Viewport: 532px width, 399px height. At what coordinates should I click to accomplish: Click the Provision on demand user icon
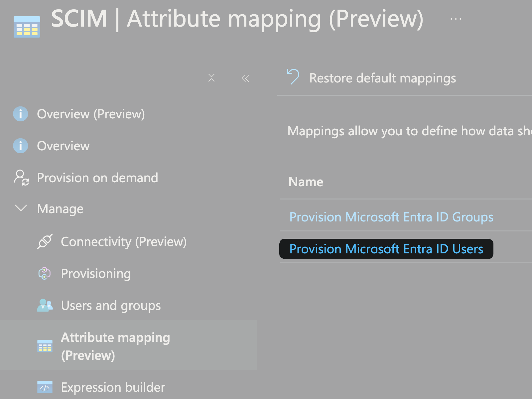[21, 178]
